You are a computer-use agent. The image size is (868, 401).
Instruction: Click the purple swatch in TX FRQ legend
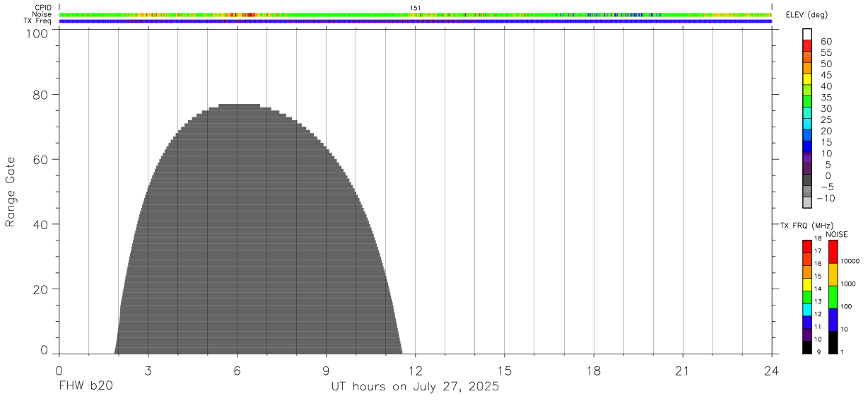(x=807, y=335)
